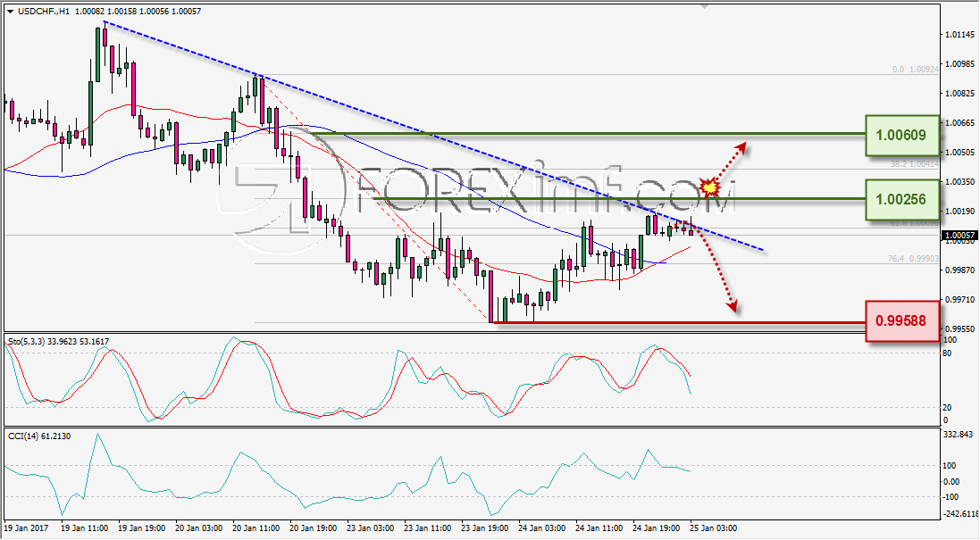Click the 20 Jan 19:00 time label
This screenshot has height=540, width=980.
click(x=314, y=528)
